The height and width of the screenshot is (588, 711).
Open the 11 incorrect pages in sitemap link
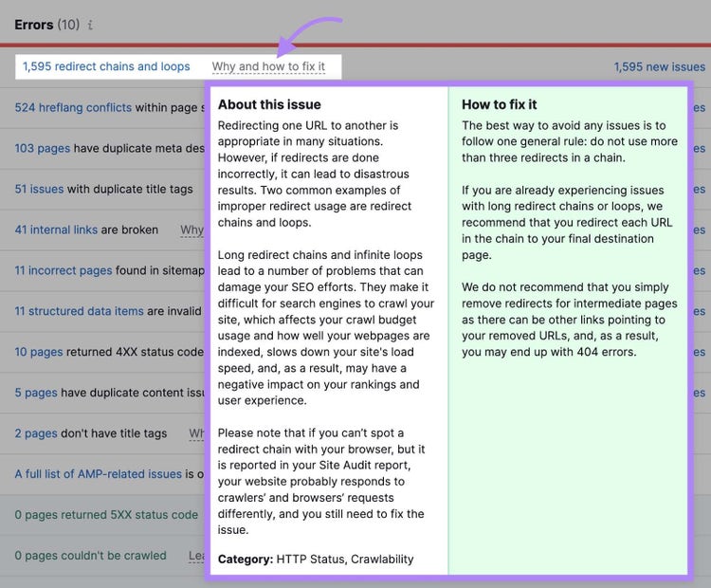click(63, 270)
